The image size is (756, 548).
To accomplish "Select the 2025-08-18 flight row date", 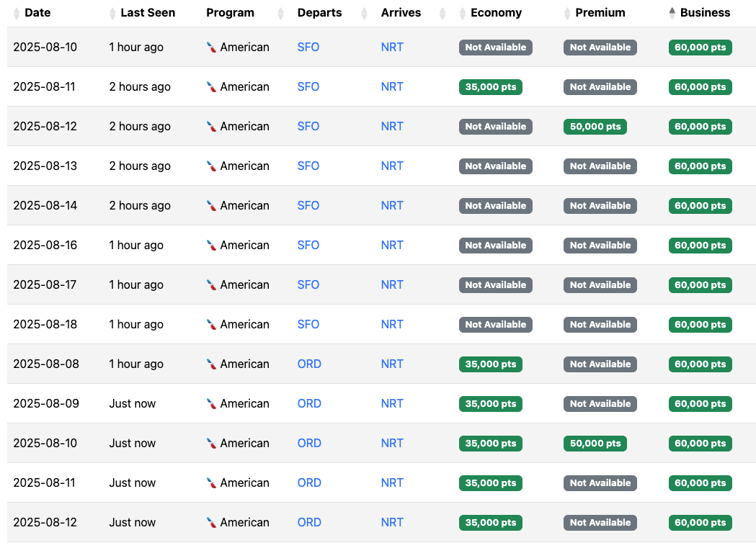I will pyautogui.click(x=45, y=325).
